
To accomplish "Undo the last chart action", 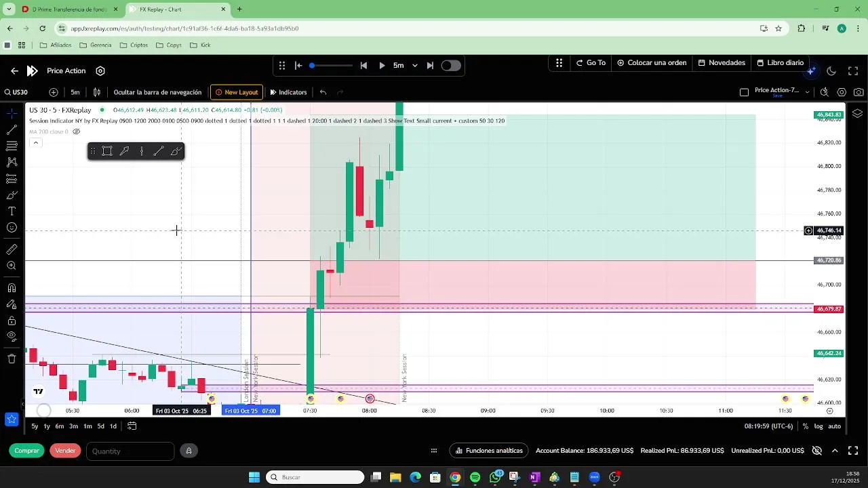I will (323, 92).
